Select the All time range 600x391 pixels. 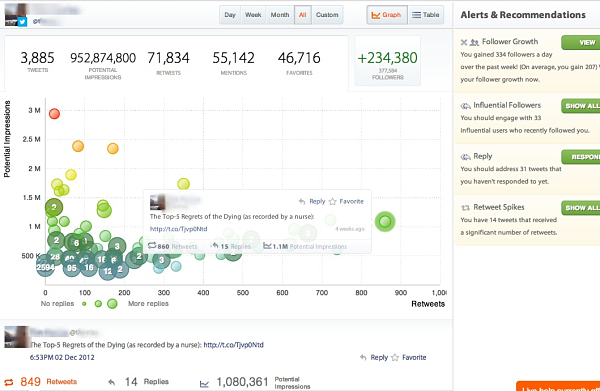coord(303,15)
